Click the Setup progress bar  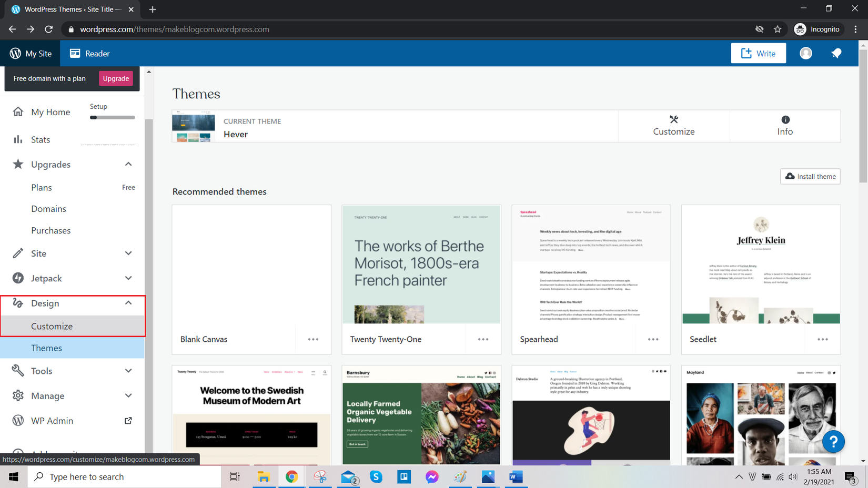pyautogui.click(x=113, y=117)
